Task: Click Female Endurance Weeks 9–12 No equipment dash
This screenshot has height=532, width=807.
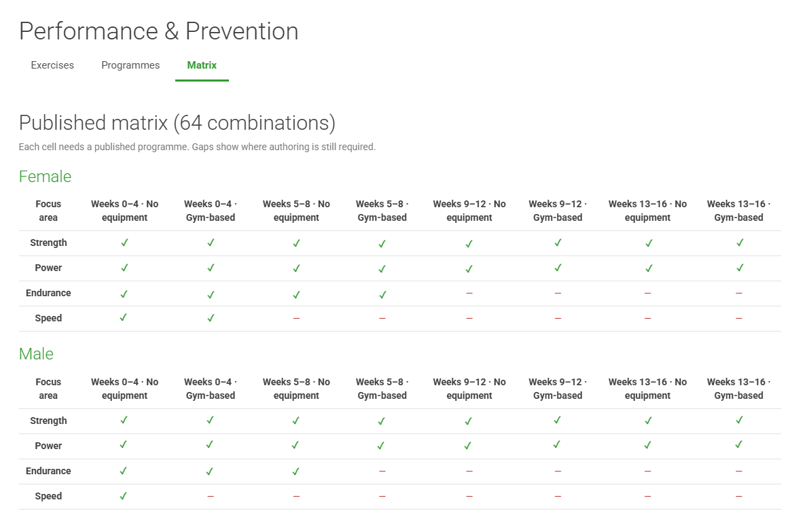Action: tap(469, 293)
